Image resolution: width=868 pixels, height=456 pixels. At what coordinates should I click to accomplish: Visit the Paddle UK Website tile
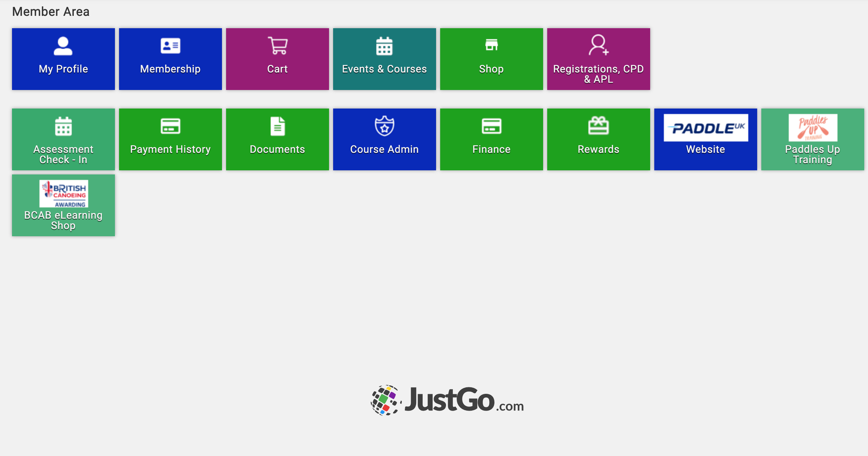point(706,139)
